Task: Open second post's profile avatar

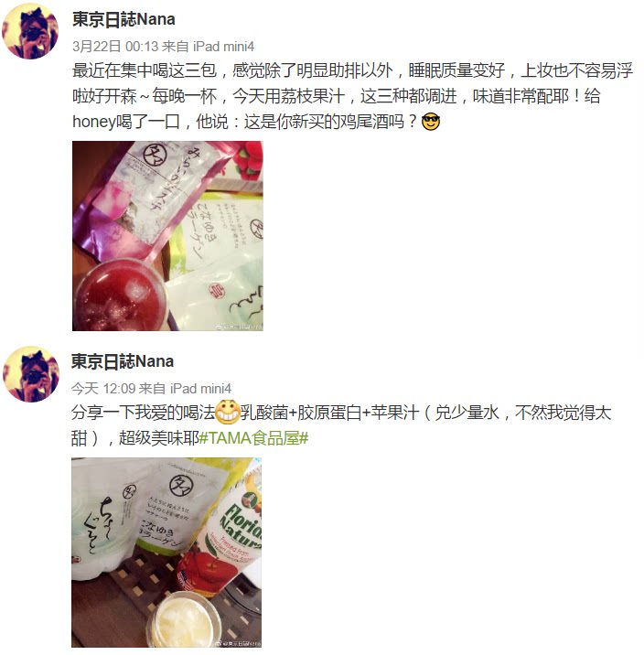Action: coord(31,374)
